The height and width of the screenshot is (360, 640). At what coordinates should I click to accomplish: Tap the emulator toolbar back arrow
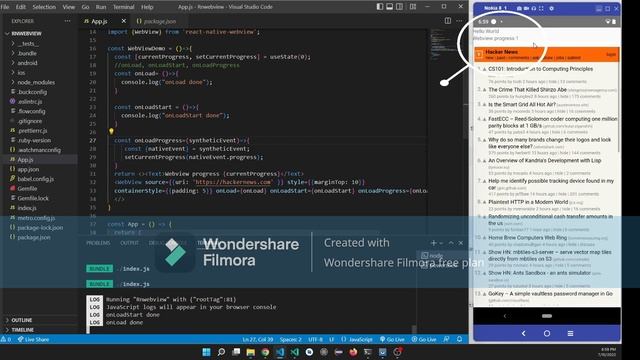coord(523,333)
